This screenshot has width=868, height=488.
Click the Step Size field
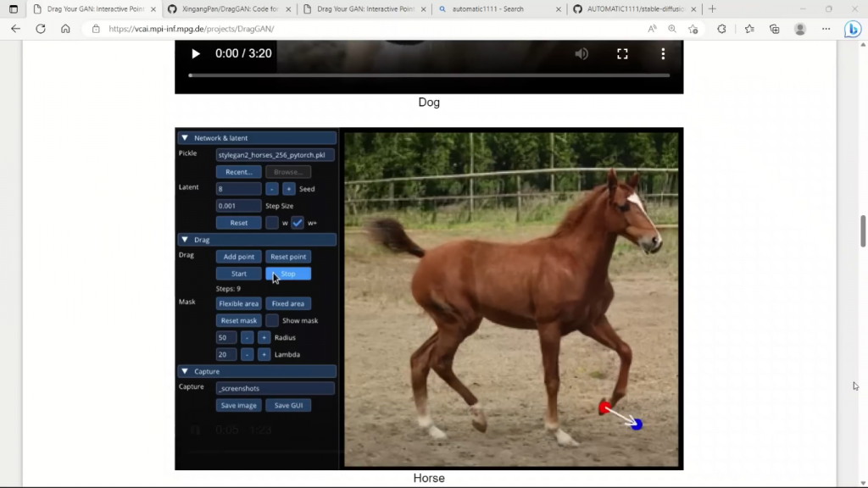pyautogui.click(x=238, y=206)
